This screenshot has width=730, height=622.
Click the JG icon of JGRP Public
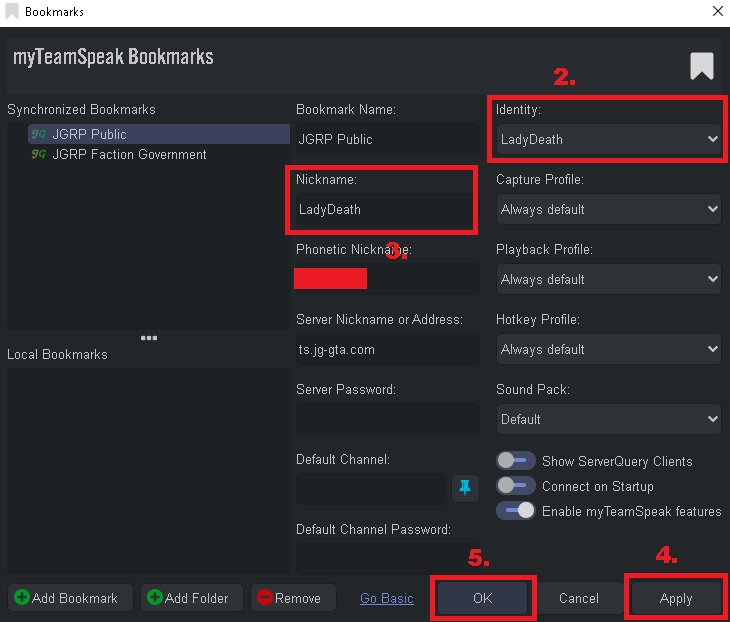point(38,134)
